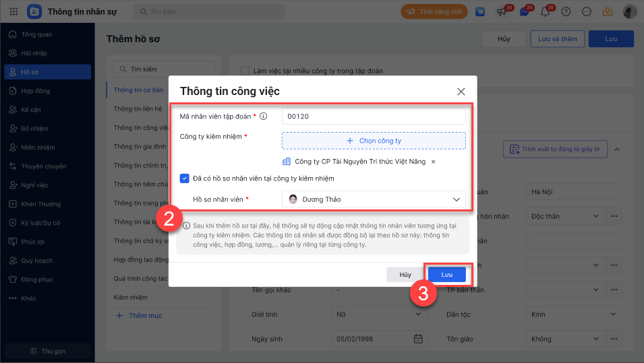Click Trích xuất tự động từ giấy tờ
Viewport: 644px width, 363px height.
[x=555, y=150]
